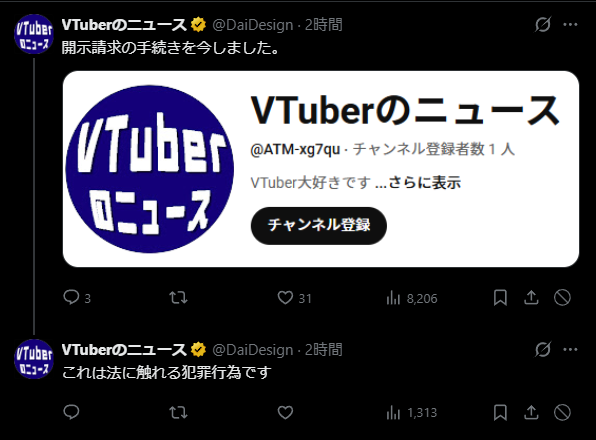Viewport: 596px width, 440px height.
Task: Repost the second tweet
Action: click(x=178, y=412)
